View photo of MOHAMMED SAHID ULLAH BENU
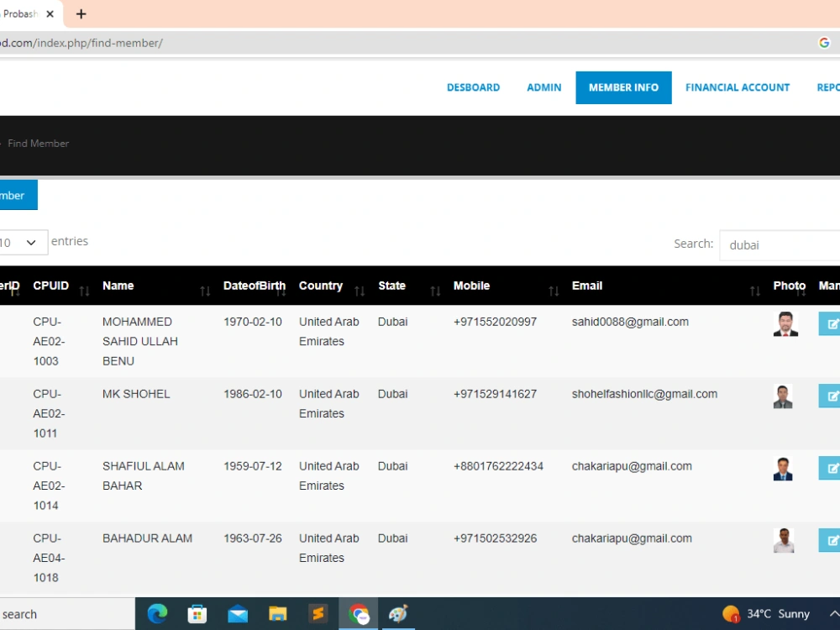840x630 pixels. pos(785,324)
